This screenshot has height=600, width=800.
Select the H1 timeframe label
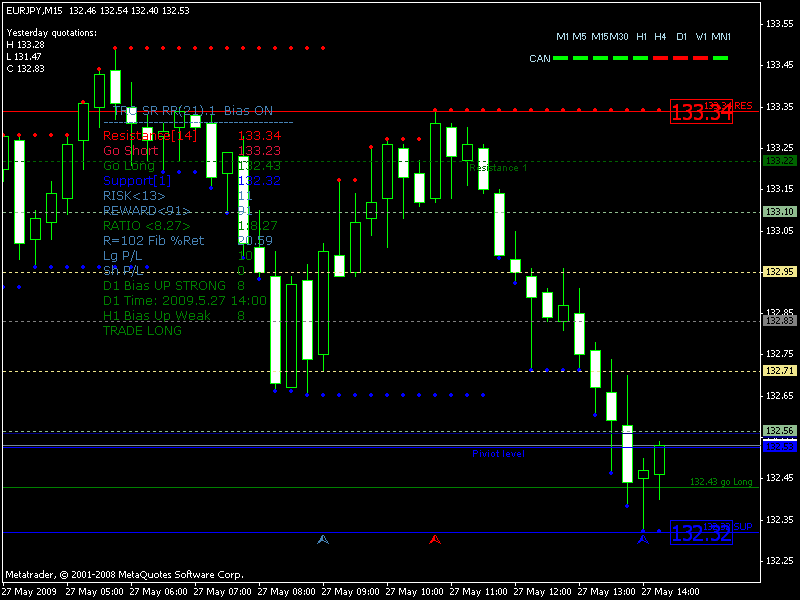[641, 37]
